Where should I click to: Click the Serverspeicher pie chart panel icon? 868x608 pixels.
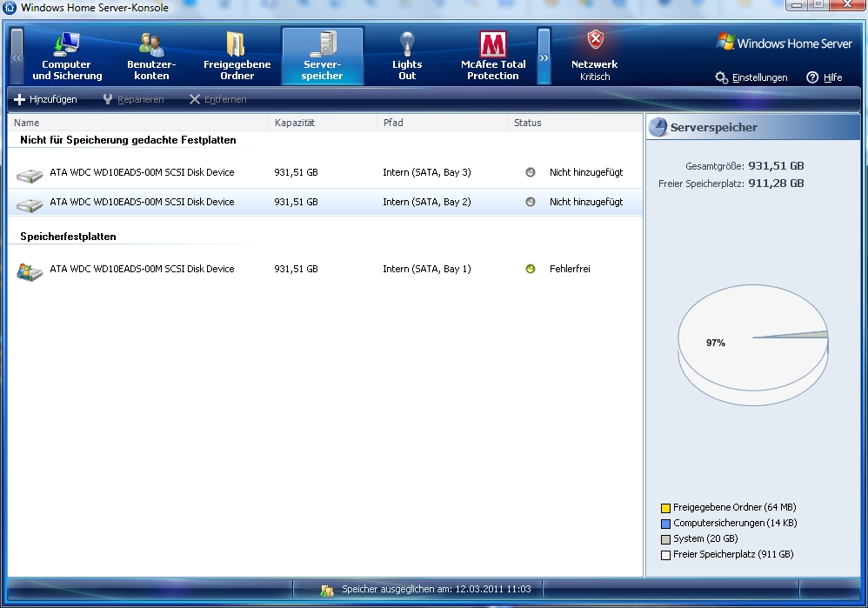[658, 127]
